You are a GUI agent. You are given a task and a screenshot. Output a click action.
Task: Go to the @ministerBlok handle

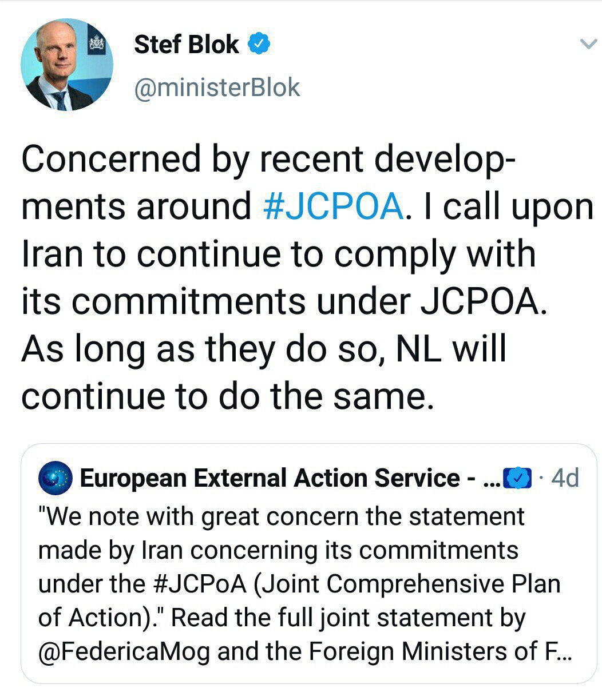pyautogui.click(x=217, y=87)
